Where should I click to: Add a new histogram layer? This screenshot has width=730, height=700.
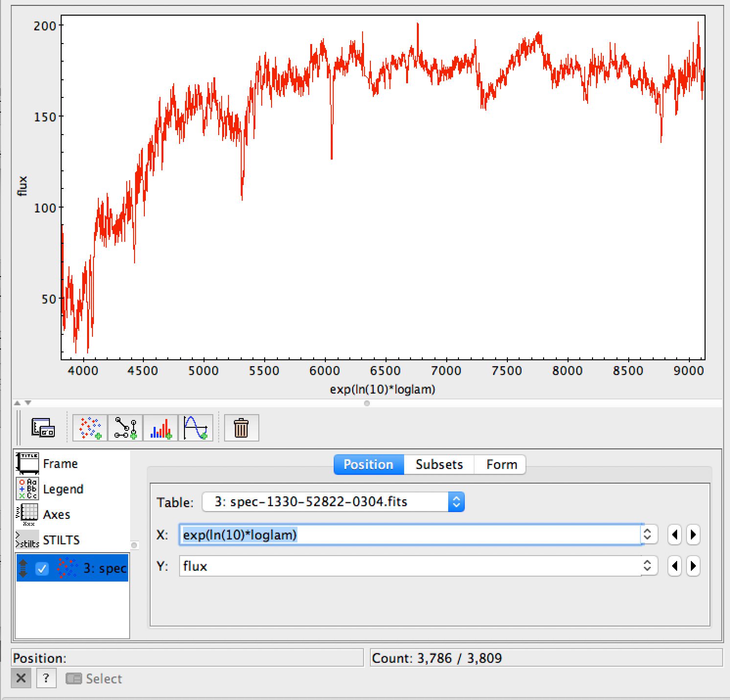click(x=160, y=428)
